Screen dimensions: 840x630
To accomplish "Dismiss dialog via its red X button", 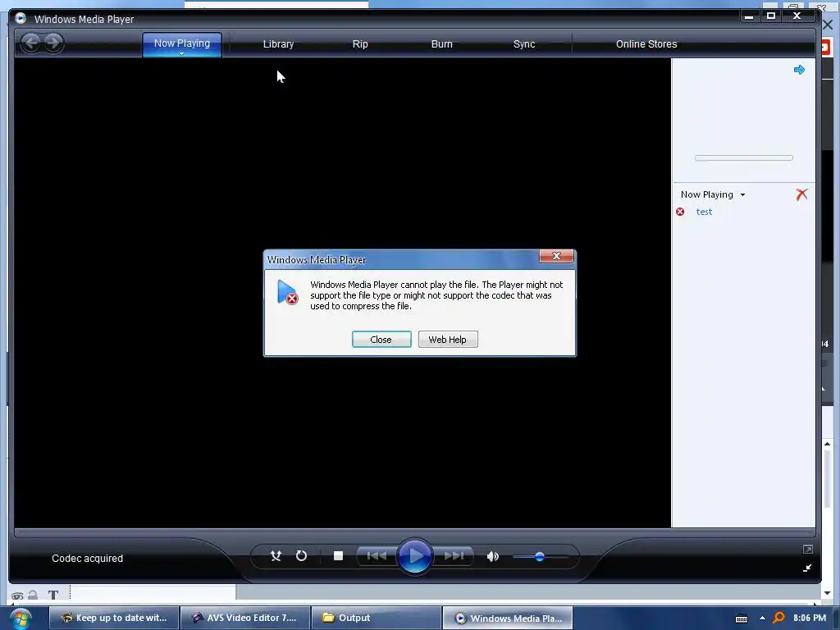I will (556, 256).
